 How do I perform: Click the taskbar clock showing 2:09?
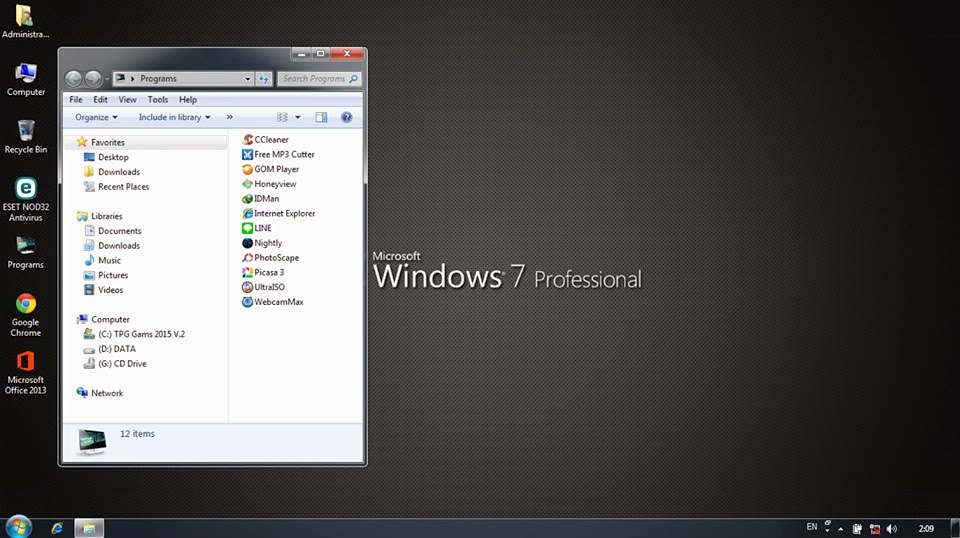[x=926, y=529]
